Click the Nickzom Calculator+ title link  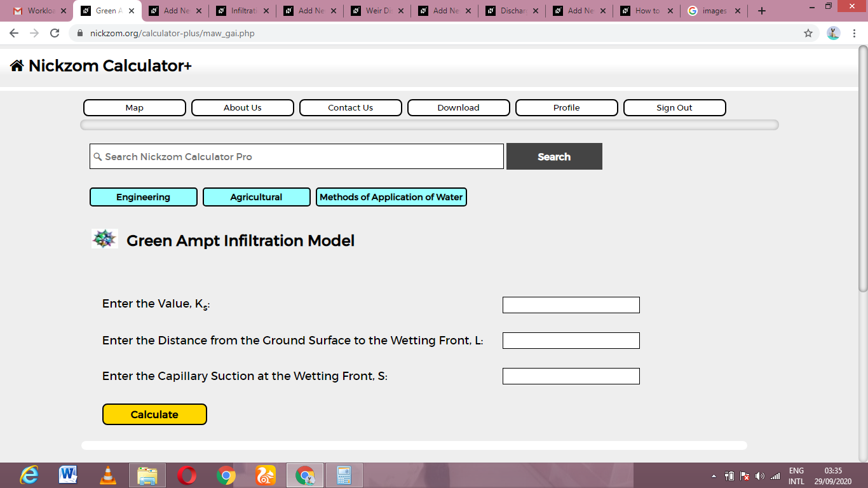(110, 65)
